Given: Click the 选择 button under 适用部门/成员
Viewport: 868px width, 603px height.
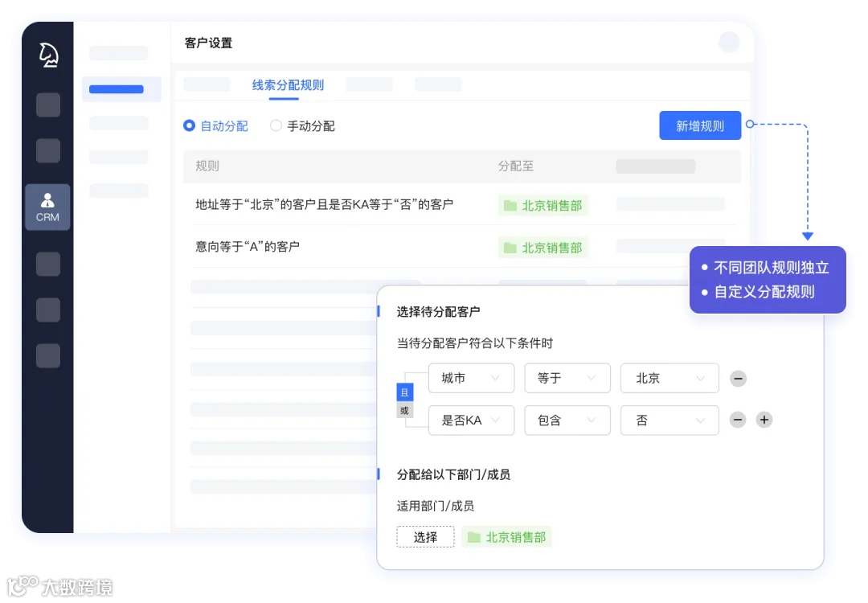Looking at the screenshot, I should pyautogui.click(x=425, y=537).
